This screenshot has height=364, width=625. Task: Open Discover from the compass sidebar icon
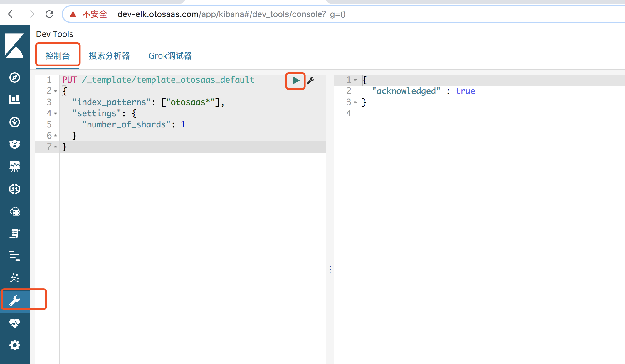coord(15,77)
